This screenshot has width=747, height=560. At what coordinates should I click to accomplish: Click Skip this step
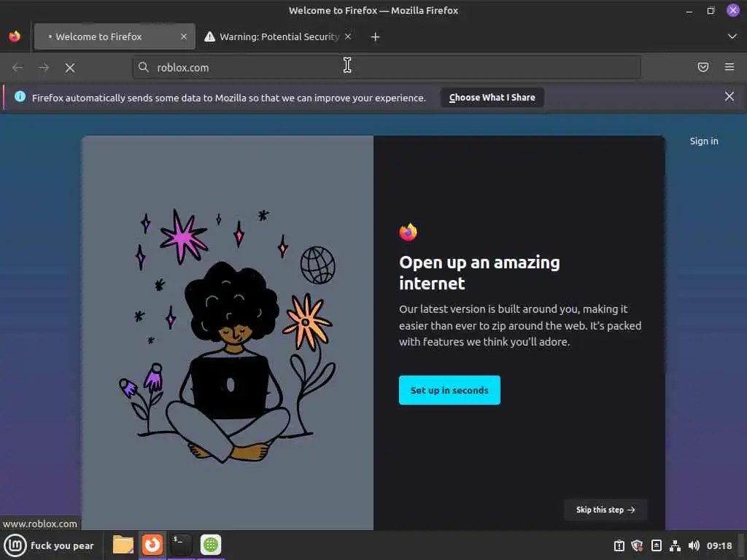point(605,510)
